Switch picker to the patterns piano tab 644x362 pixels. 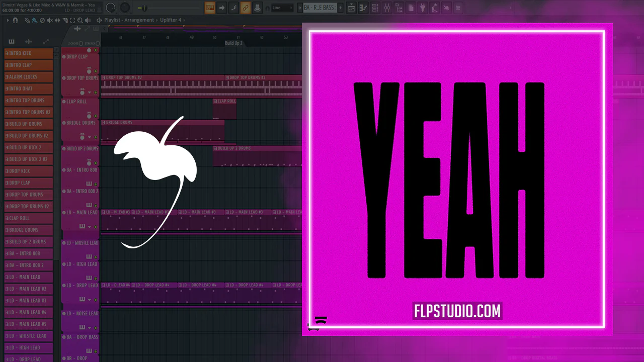(x=12, y=42)
